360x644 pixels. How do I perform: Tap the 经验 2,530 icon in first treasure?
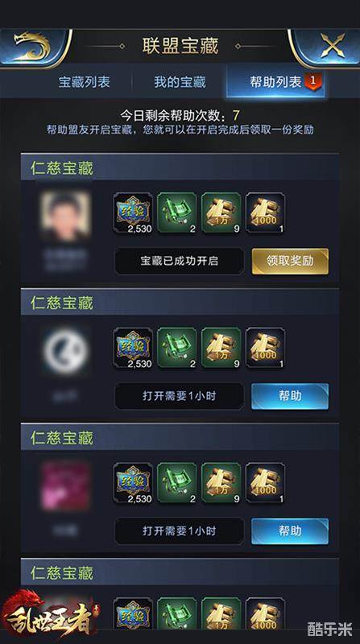(x=133, y=213)
